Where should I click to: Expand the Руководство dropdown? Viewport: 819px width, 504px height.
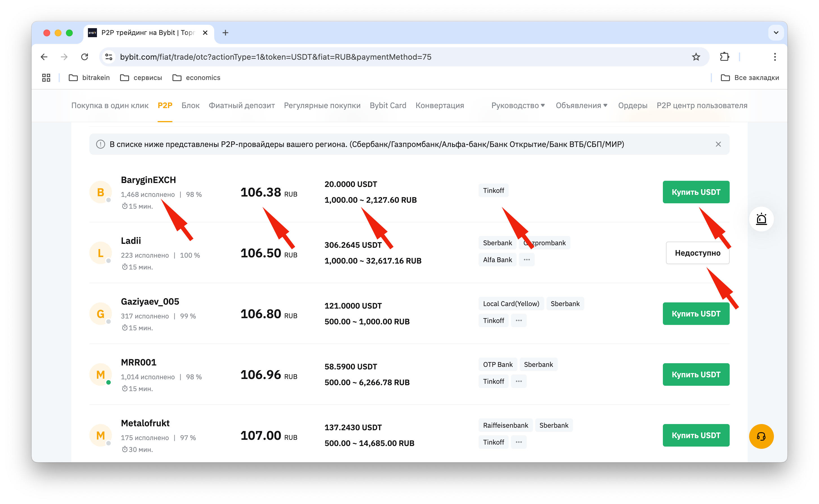(x=518, y=106)
